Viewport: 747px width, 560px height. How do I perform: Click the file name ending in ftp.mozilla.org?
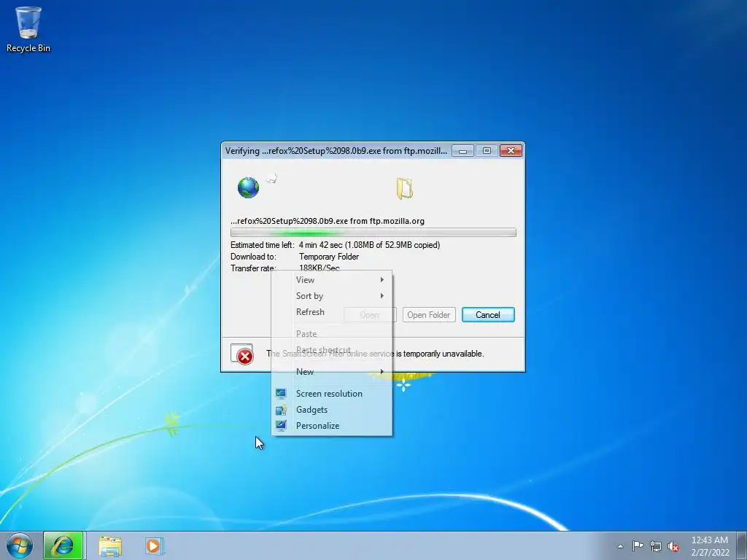tap(328, 221)
